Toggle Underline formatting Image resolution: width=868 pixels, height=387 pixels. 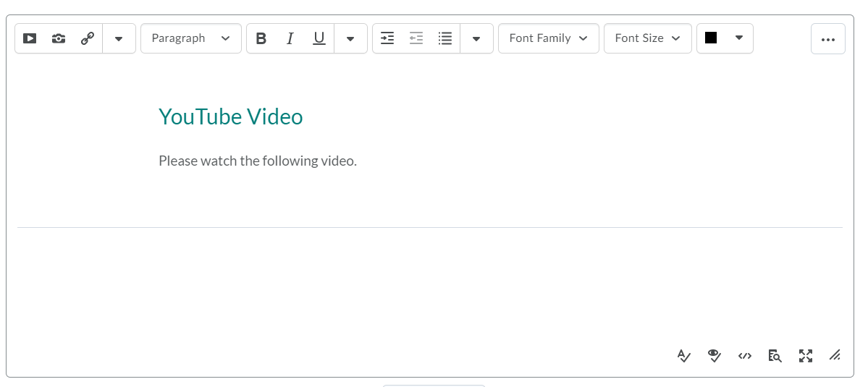(x=319, y=38)
